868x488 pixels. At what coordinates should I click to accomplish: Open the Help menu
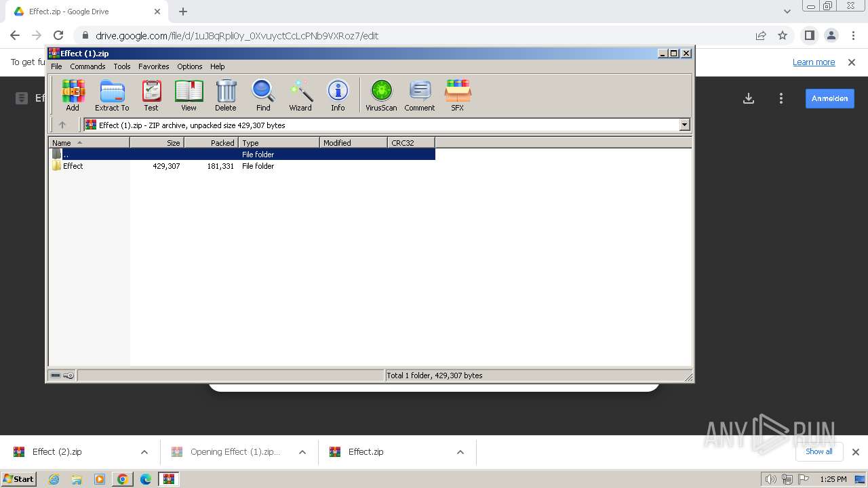(217, 66)
